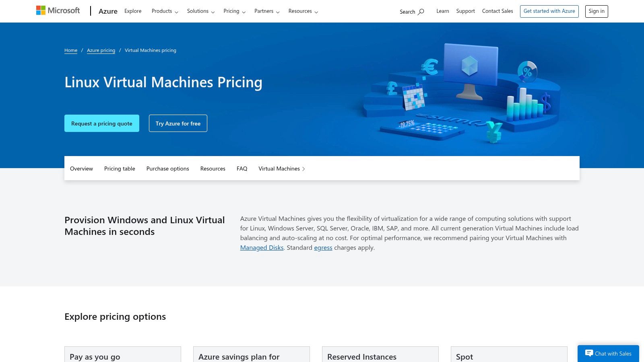Open the FAQ tab
644x362 pixels.
click(242, 169)
